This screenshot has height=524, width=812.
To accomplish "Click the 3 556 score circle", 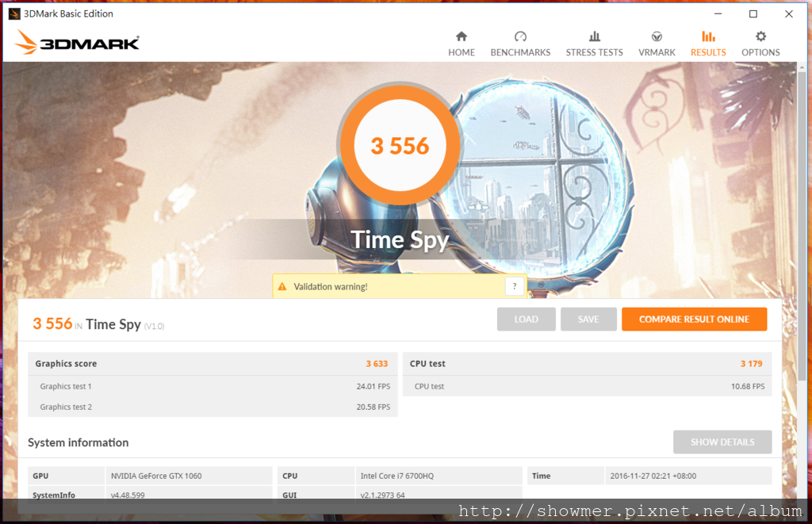I will (400, 146).
